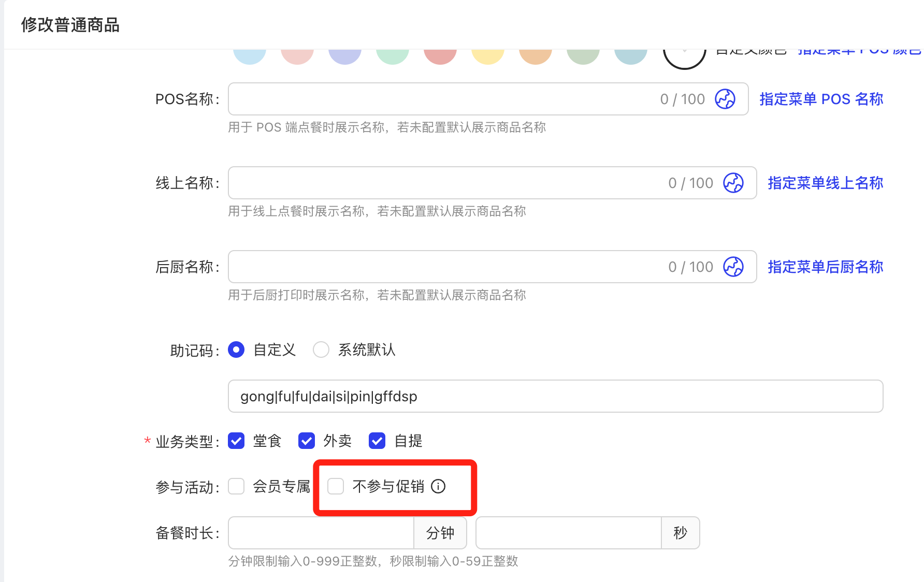Open the 指定菜单后厨名称 link
The image size is (924, 582).
(825, 267)
